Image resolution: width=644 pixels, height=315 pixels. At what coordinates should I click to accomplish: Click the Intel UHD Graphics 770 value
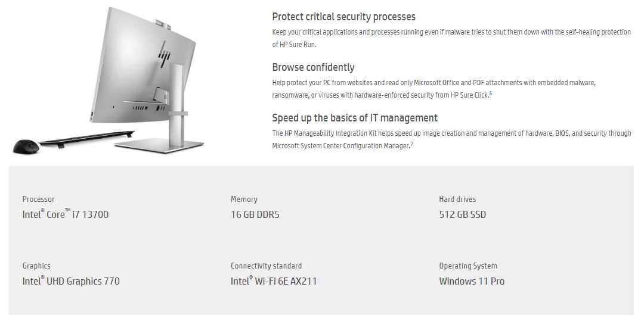tap(71, 282)
